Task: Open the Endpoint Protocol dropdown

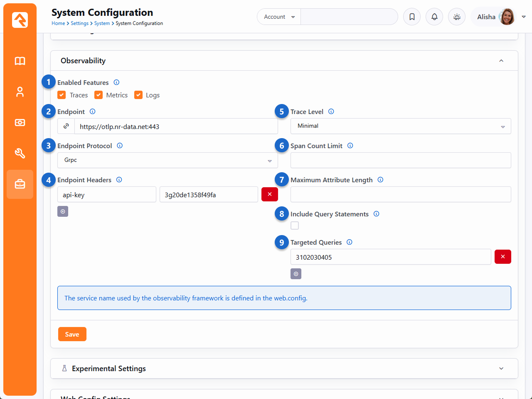Action: [x=167, y=160]
